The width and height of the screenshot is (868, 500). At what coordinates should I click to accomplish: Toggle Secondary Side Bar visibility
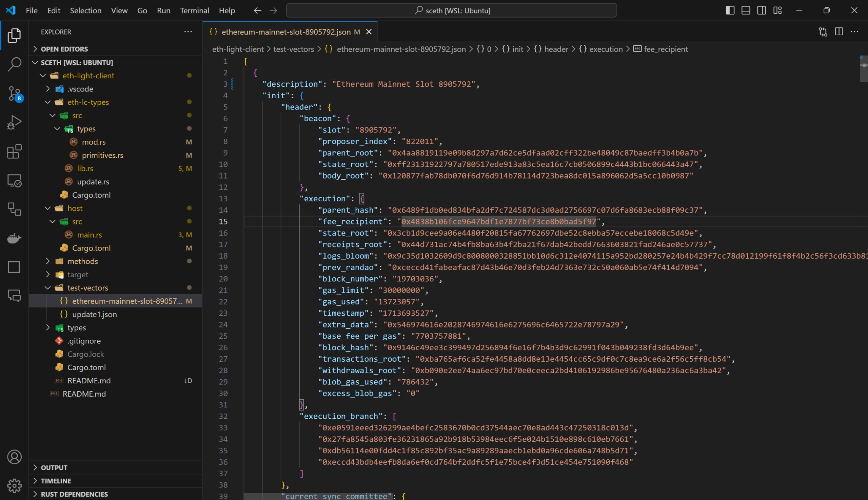(x=762, y=10)
